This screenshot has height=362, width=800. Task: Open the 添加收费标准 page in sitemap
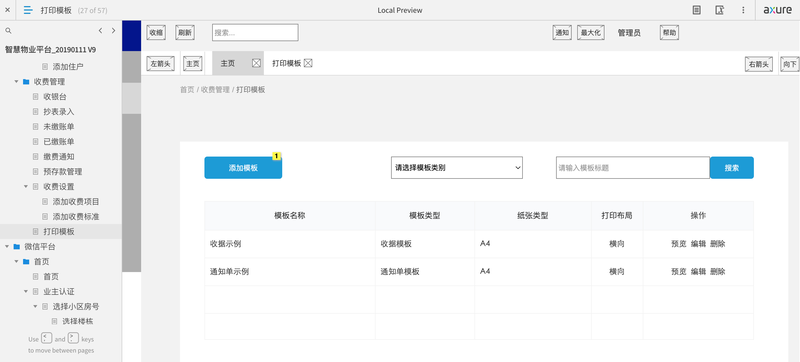point(76,217)
